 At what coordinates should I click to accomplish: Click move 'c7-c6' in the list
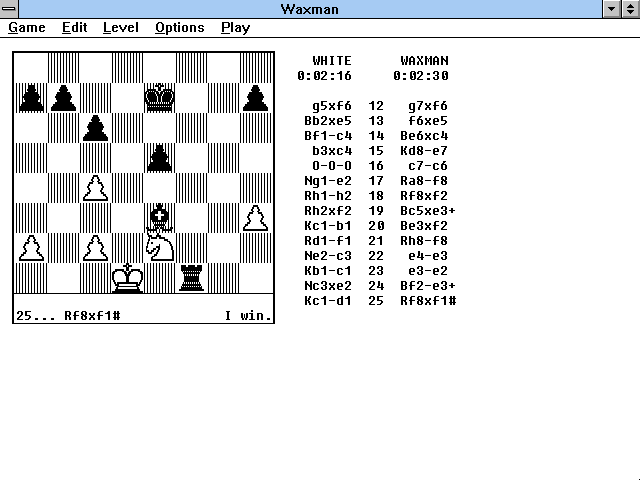coord(428,166)
